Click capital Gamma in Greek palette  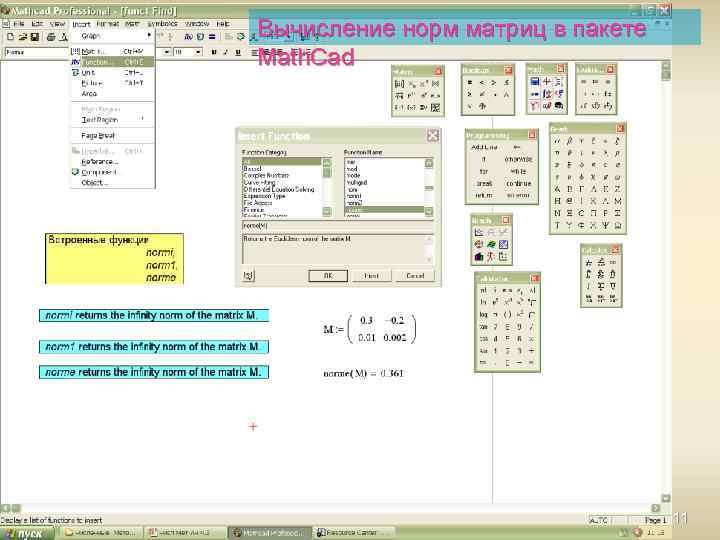pos(581,189)
